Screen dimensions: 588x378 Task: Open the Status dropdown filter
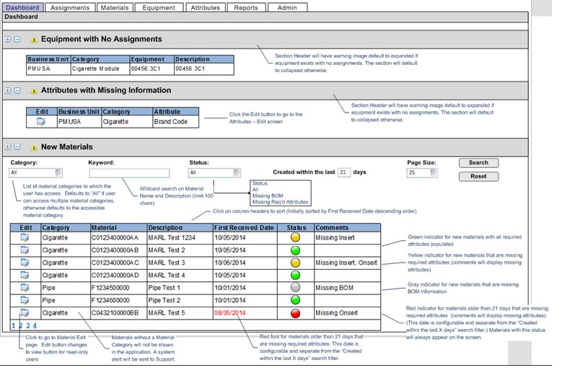tap(237, 173)
